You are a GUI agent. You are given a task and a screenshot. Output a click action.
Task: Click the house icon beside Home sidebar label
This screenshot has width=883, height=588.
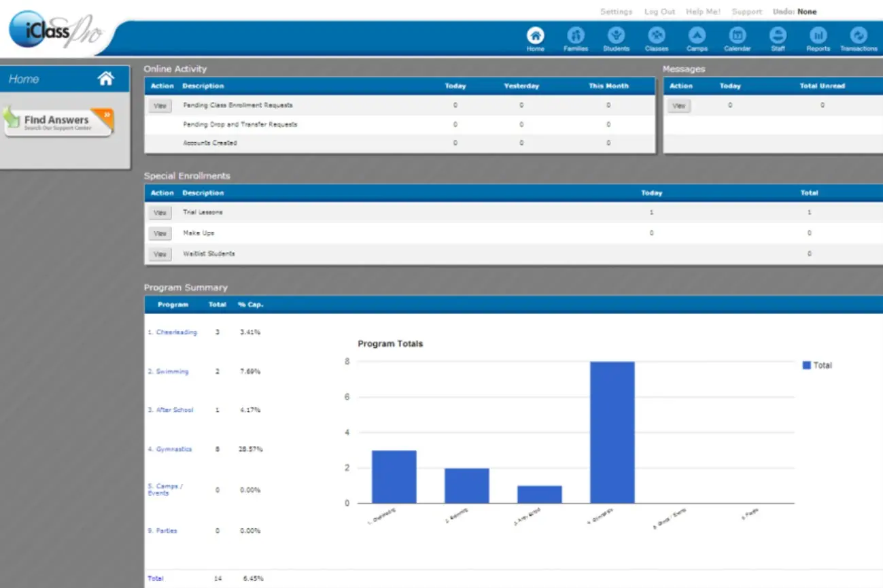pyautogui.click(x=105, y=78)
